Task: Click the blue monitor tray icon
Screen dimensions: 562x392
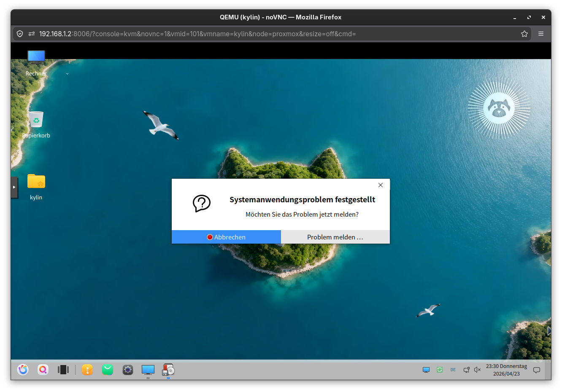Action: click(426, 370)
